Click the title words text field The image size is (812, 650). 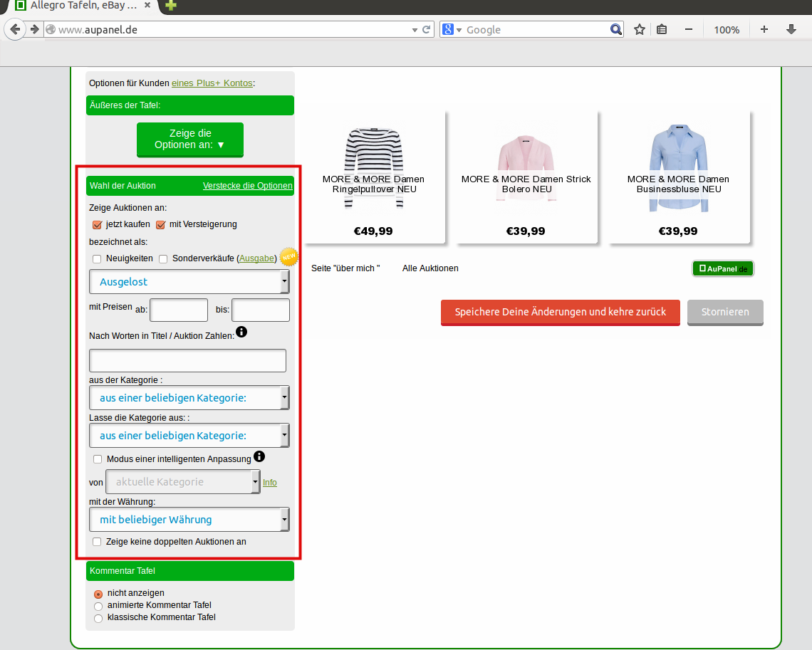coord(187,361)
